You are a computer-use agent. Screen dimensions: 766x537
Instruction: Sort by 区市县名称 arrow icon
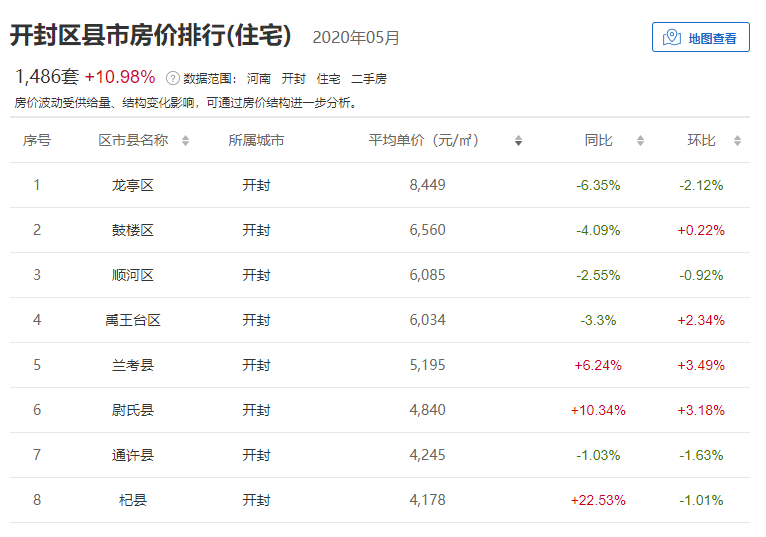click(x=185, y=141)
